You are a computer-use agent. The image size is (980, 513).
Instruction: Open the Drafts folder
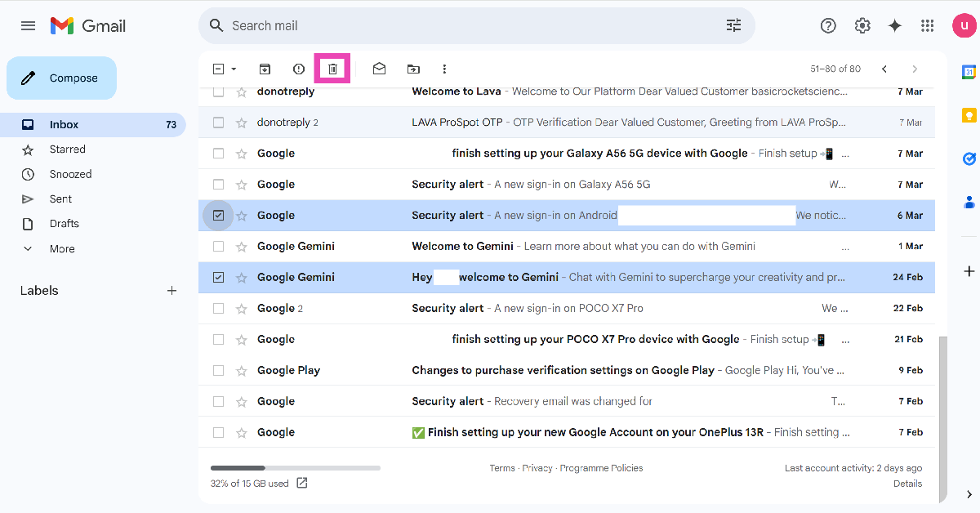point(64,224)
